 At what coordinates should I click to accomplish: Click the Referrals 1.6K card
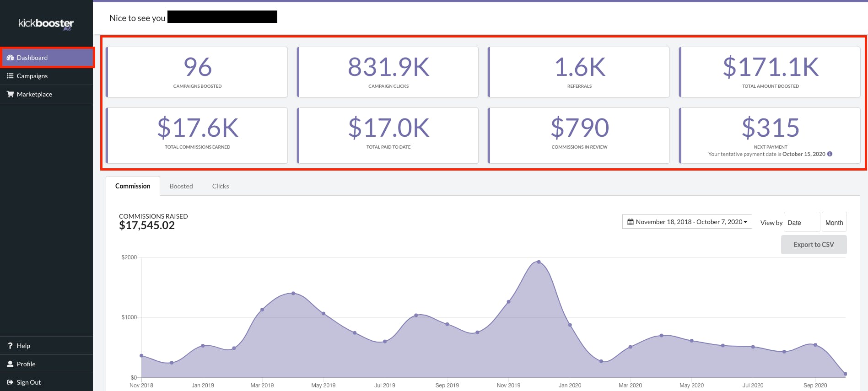click(579, 72)
